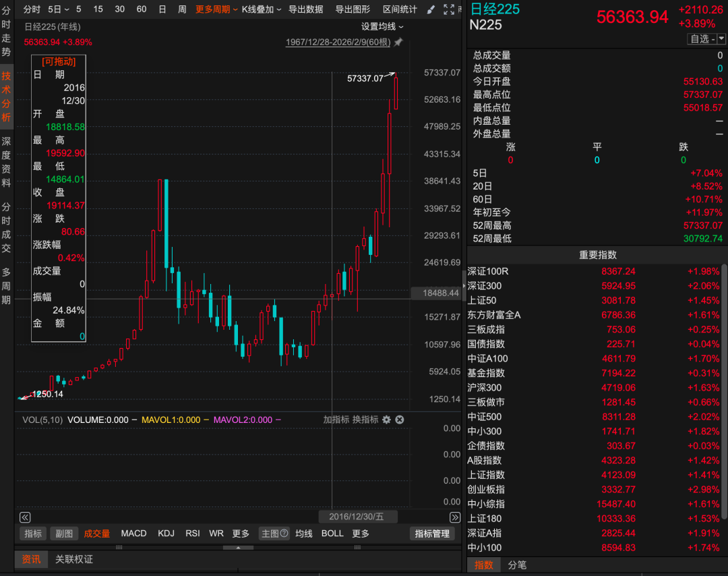Click 换指标 to change the indicator
Viewport: 728px width, 576px height.
(365, 420)
